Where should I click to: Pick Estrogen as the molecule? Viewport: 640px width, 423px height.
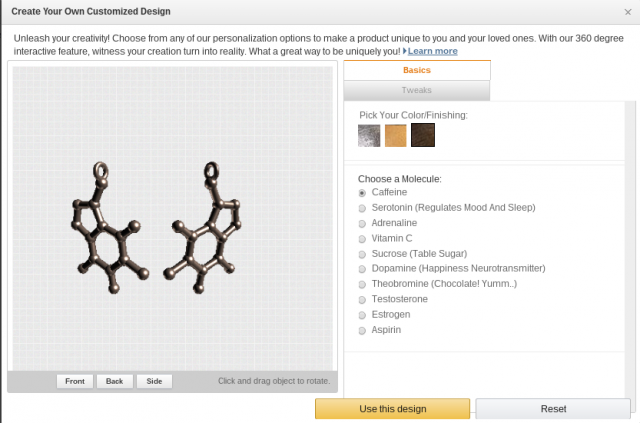(362, 314)
